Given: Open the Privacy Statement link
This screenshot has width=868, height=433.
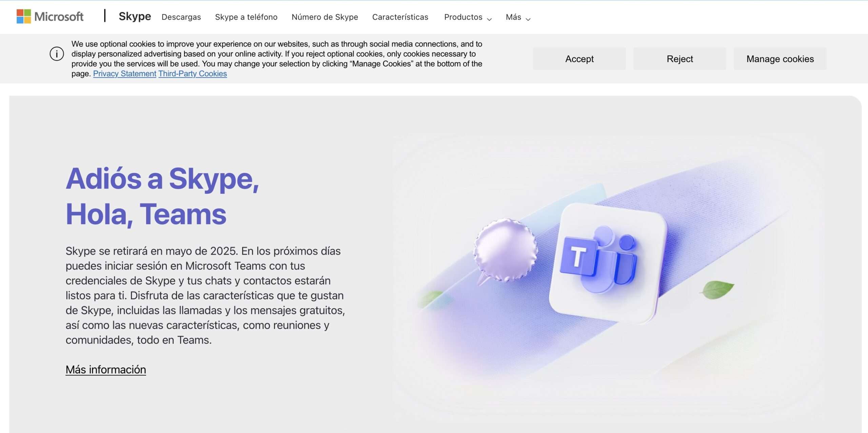Looking at the screenshot, I should 124,74.
